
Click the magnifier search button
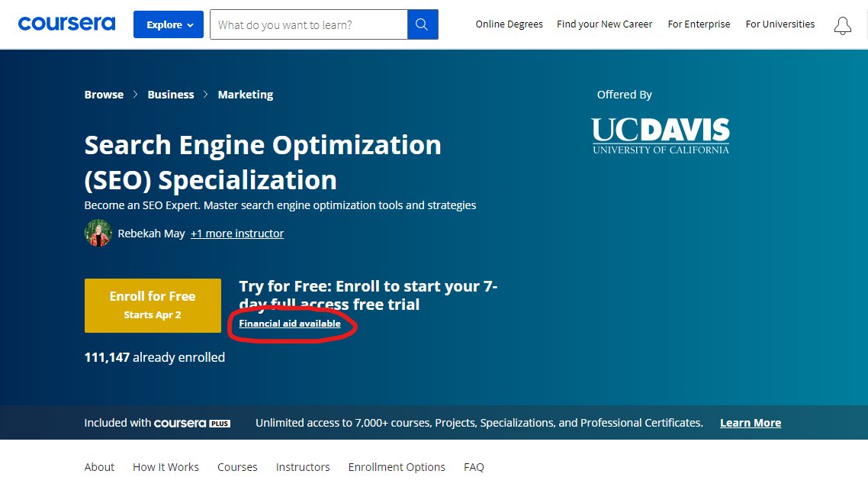point(423,24)
